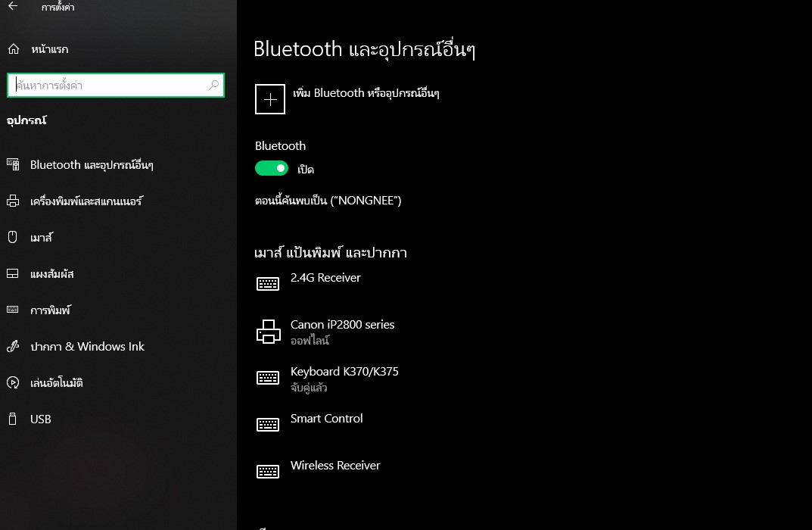812x530 pixels.
Task: Select the touchpad sidebar icon
Action: click(x=13, y=273)
